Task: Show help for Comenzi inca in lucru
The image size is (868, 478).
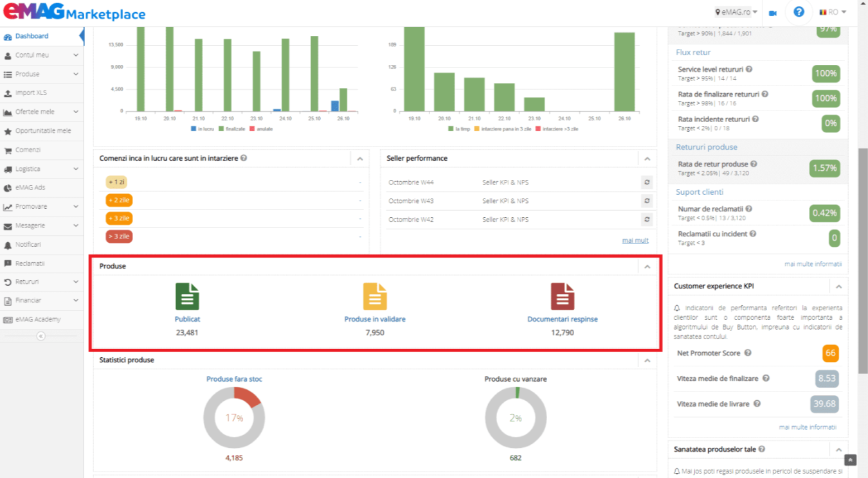Action: point(244,158)
